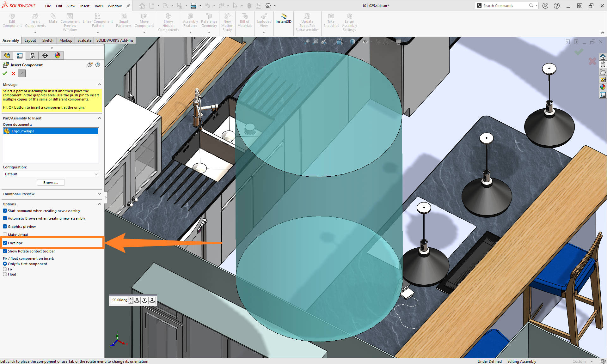Select the Float radio option
This screenshot has height=364, width=607.
coord(5,274)
